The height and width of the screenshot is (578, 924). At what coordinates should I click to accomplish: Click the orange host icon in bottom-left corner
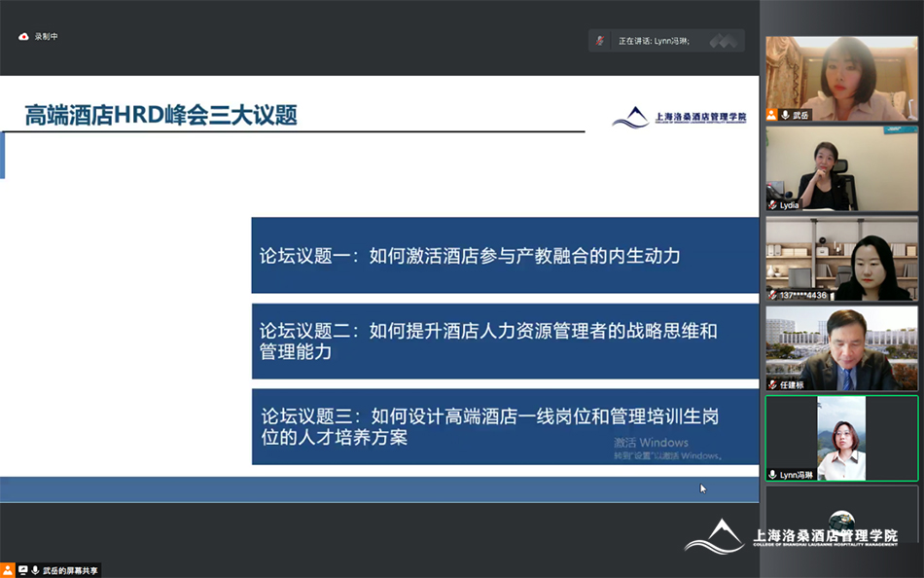(x=8, y=570)
